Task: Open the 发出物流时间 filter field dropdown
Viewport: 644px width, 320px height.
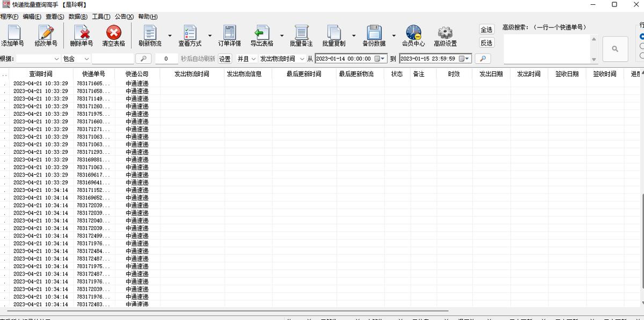Action: click(x=301, y=59)
